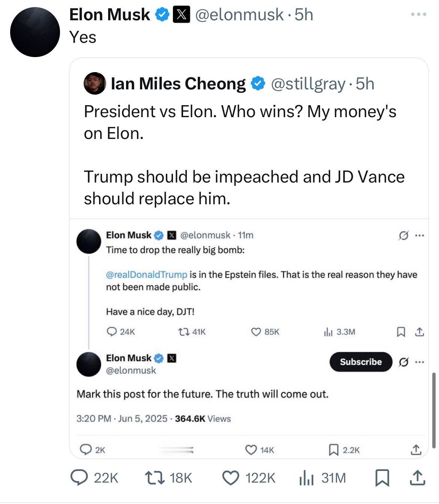Click the X affiliation badge beside Elon Musk
Viewport: 439px width, 504px height.
click(x=181, y=15)
